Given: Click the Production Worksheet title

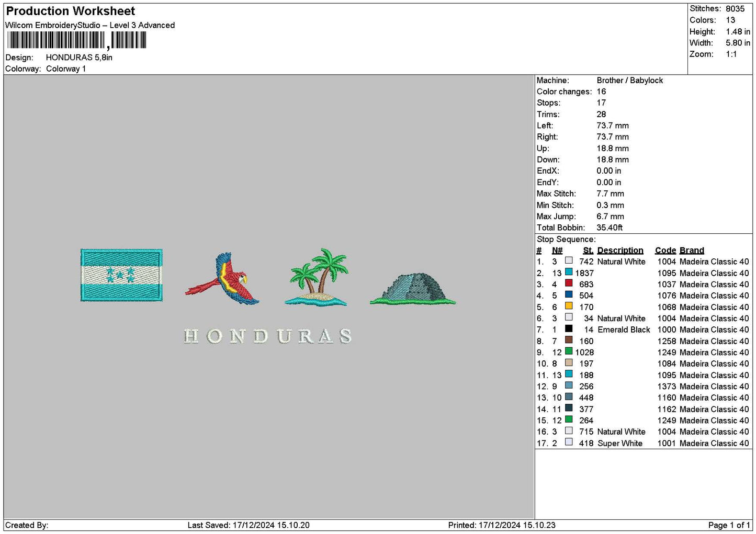Looking at the screenshot, I should [x=70, y=11].
